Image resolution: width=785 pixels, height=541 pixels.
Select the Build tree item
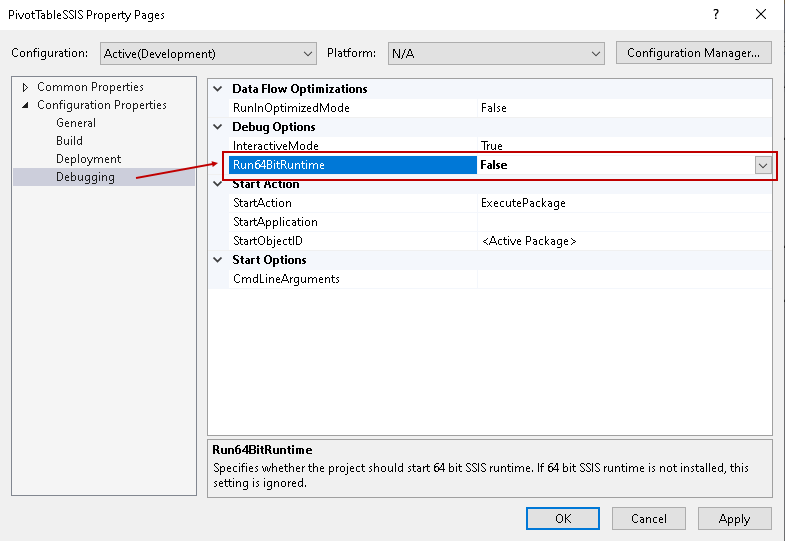[x=69, y=141]
